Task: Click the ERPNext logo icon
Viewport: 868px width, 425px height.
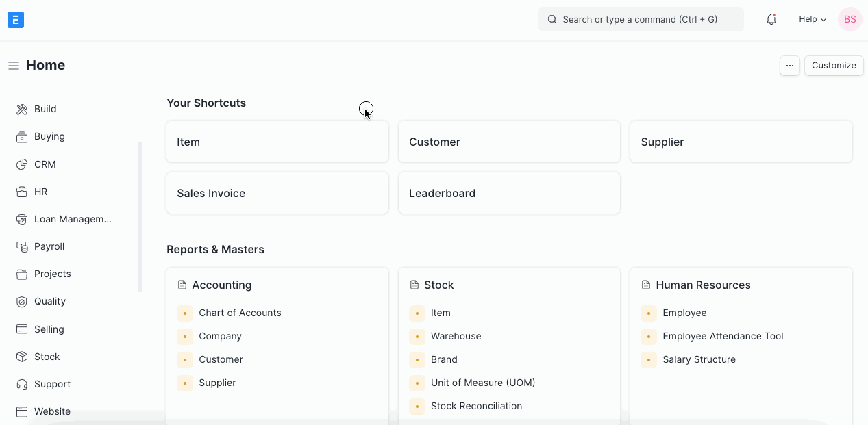Action: pos(16,20)
